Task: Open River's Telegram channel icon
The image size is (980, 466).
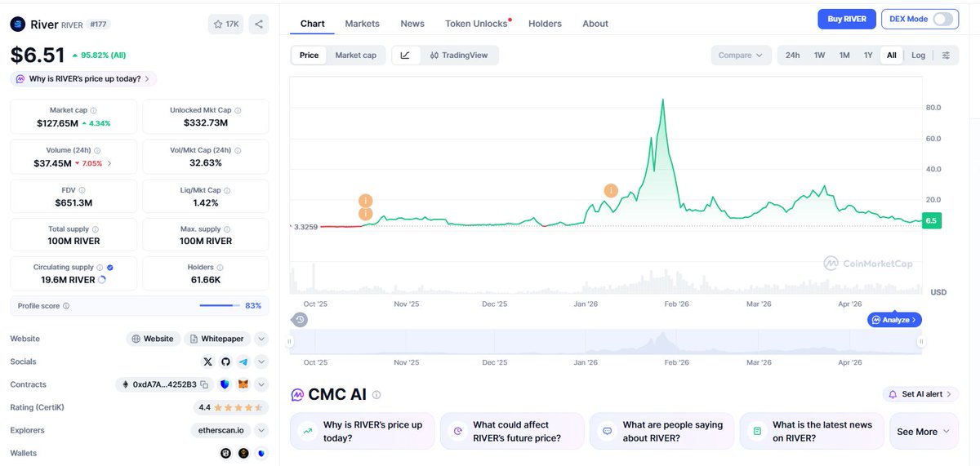Action: click(x=243, y=362)
